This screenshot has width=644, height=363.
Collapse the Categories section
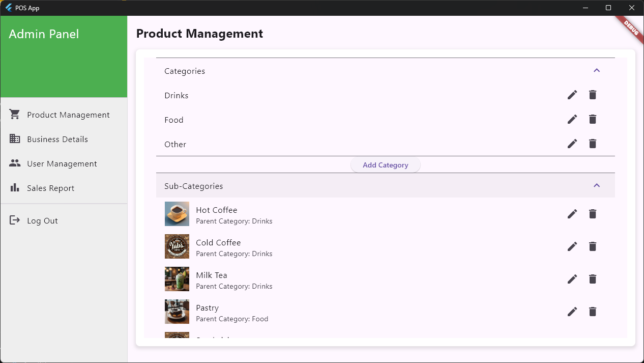pyautogui.click(x=597, y=70)
